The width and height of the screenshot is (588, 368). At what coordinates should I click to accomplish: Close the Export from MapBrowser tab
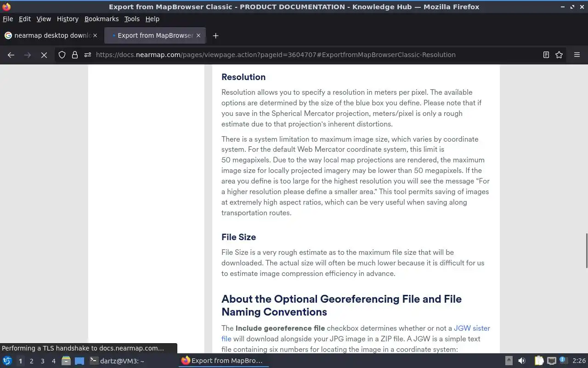[198, 35]
